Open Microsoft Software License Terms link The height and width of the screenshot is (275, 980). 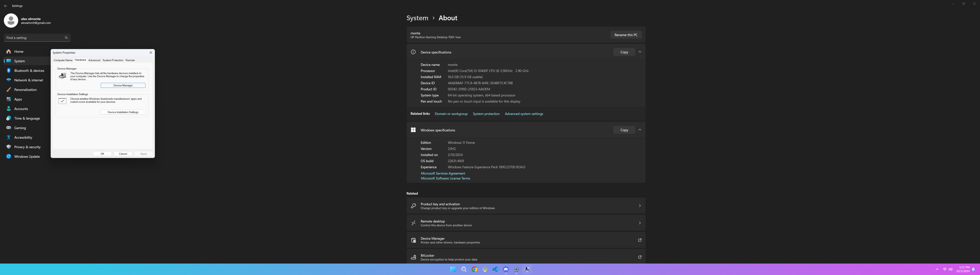[x=445, y=179]
